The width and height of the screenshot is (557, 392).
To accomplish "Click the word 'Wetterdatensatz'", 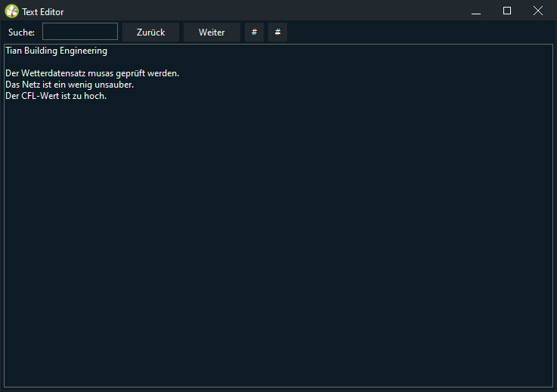I will (x=53, y=74).
